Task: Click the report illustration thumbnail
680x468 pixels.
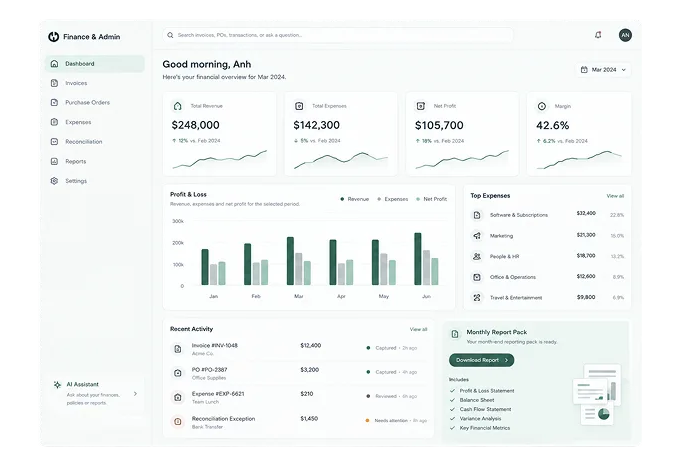Action: coord(597,394)
